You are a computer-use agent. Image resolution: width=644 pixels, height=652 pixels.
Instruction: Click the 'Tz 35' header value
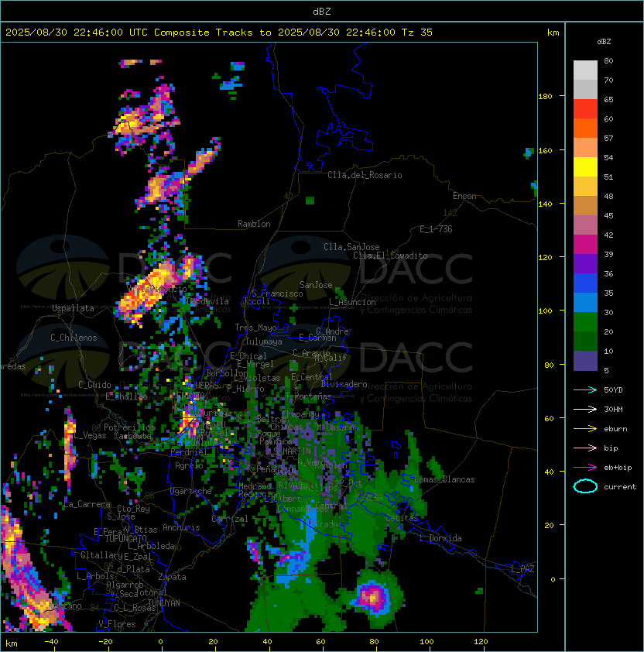tap(417, 33)
